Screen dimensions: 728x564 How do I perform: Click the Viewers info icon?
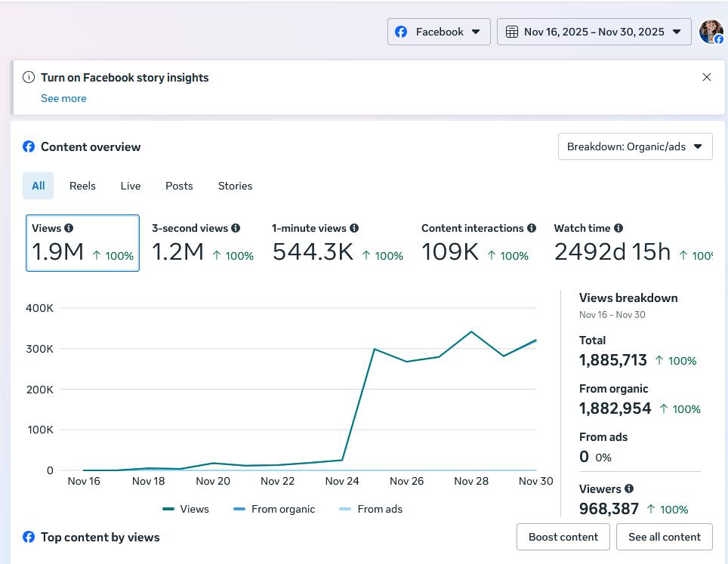tap(629, 488)
